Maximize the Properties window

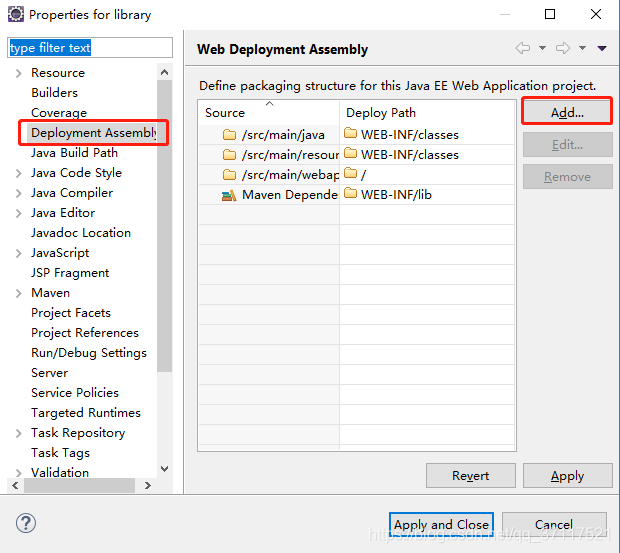click(x=550, y=14)
